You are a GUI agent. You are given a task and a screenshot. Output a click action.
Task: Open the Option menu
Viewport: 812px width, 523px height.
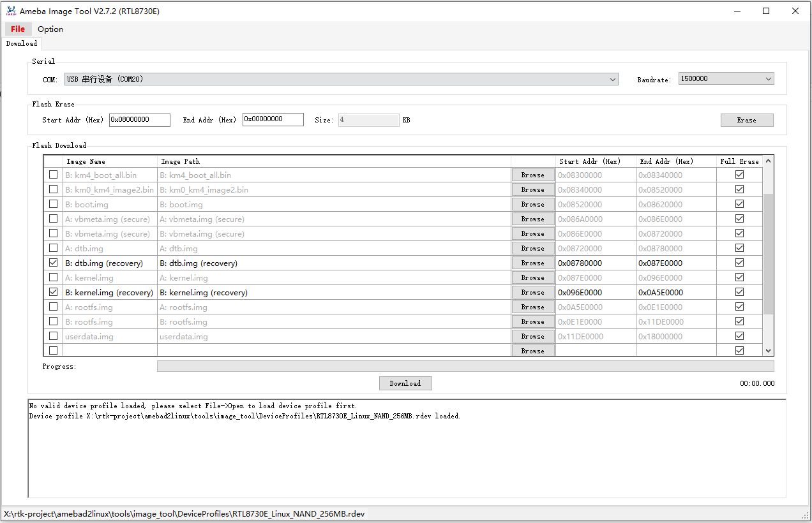(50, 29)
